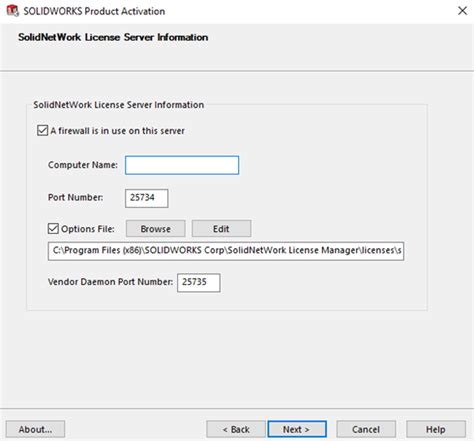The width and height of the screenshot is (474, 441).
Task: Focus the Computer Name input field
Action: coord(182,165)
